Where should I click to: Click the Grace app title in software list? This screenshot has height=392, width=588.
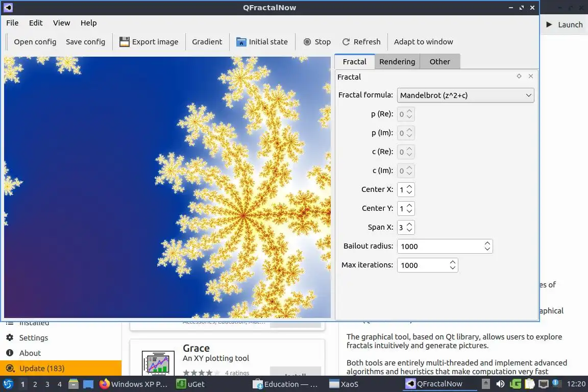(196, 348)
